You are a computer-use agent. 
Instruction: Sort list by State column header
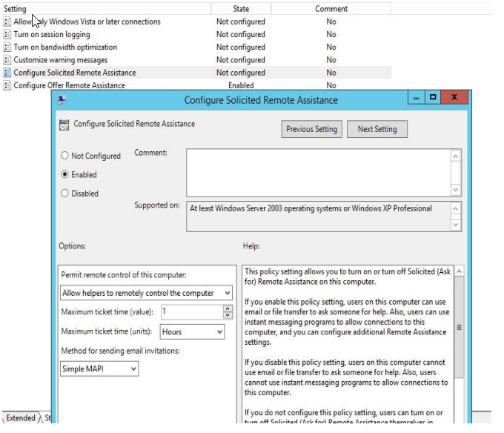[241, 9]
